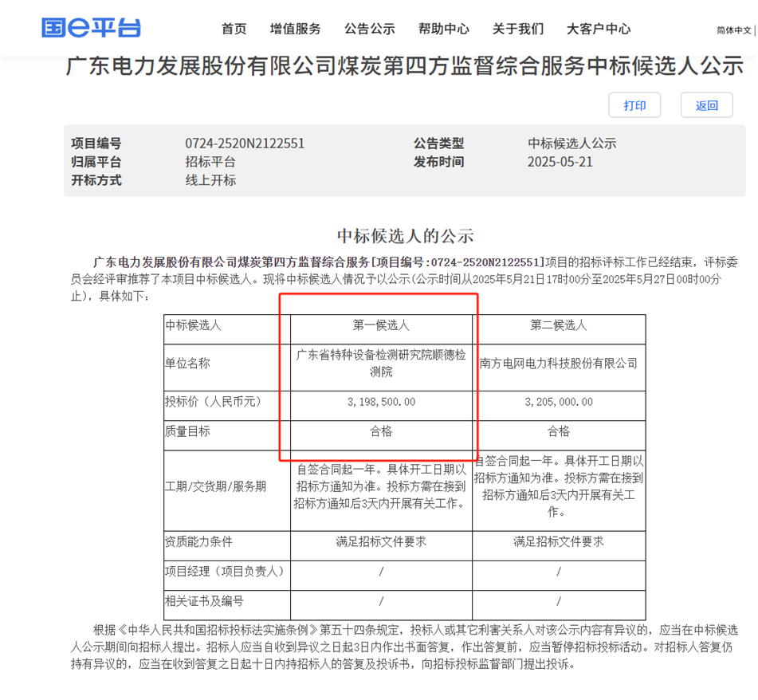Click the 返回 button
This screenshot has height=700, width=758.
pos(706,105)
